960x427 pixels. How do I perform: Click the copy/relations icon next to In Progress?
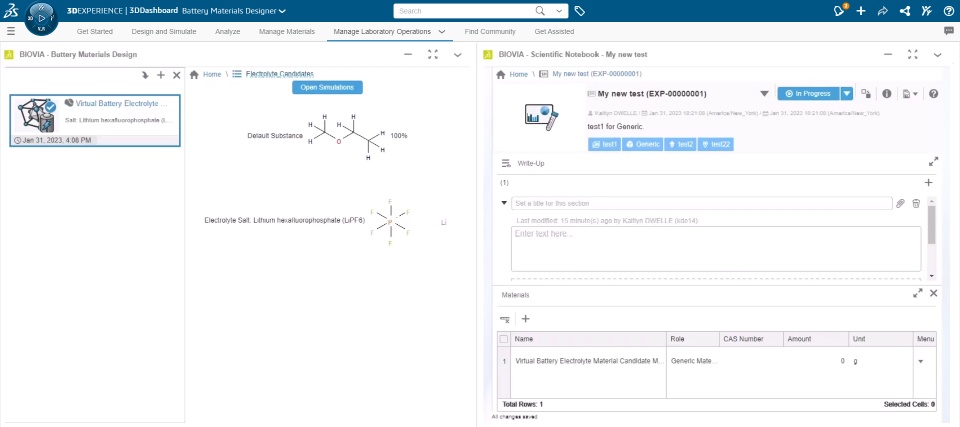(x=866, y=94)
